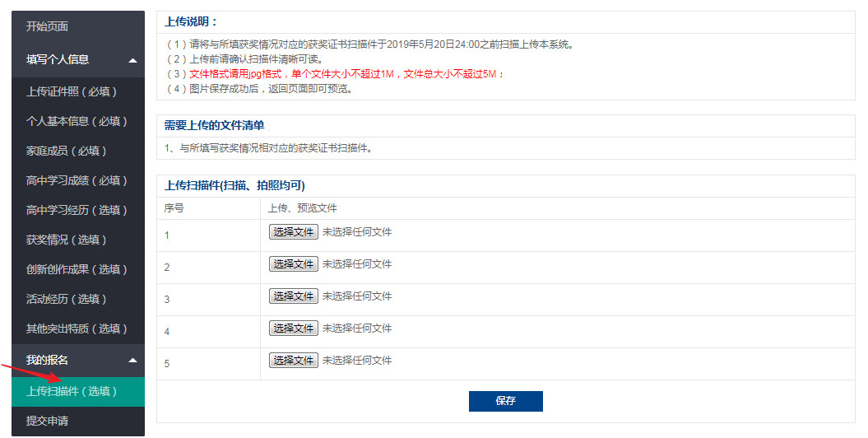
Task: Open 创新创作成果（选填） item
Action: 78,269
